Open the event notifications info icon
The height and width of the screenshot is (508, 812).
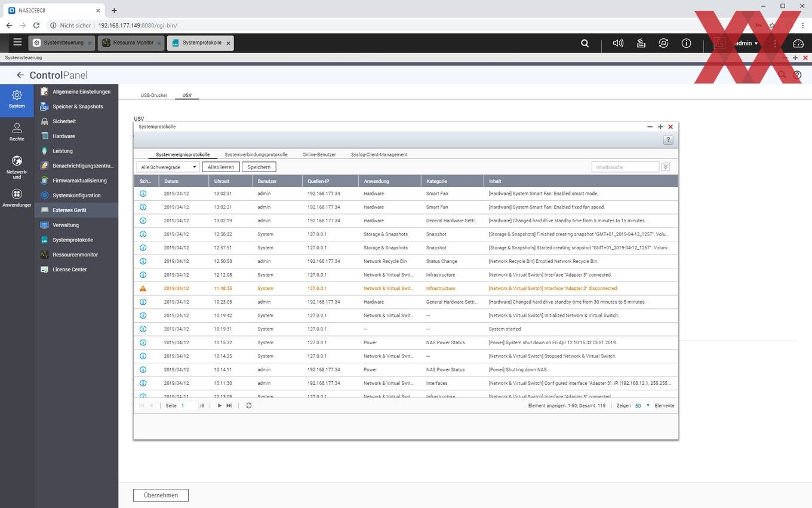coord(686,43)
